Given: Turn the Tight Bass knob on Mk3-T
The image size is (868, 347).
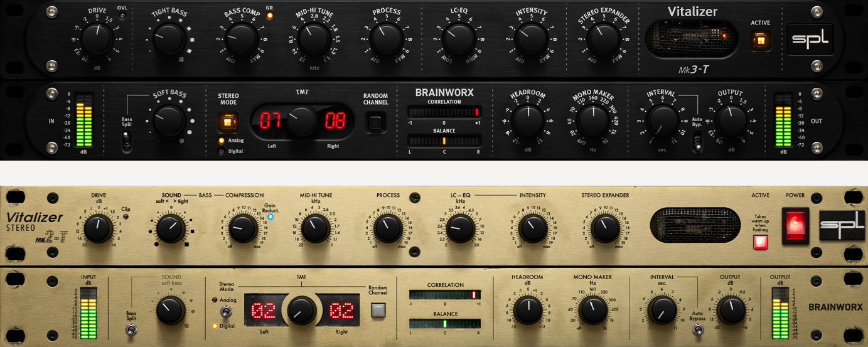Looking at the screenshot, I should pyautogui.click(x=168, y=39).
